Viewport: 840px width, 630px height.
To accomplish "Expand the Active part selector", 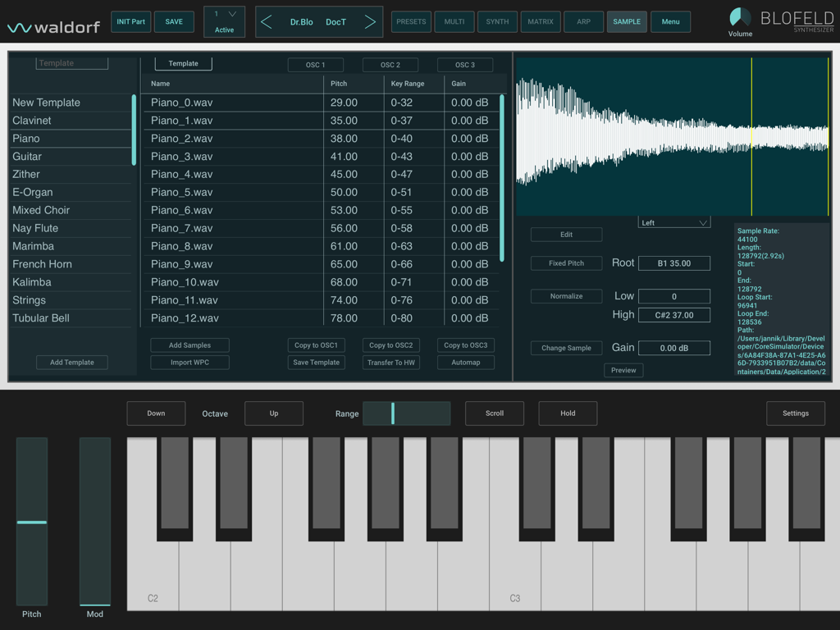I will (x=224, y=21).
